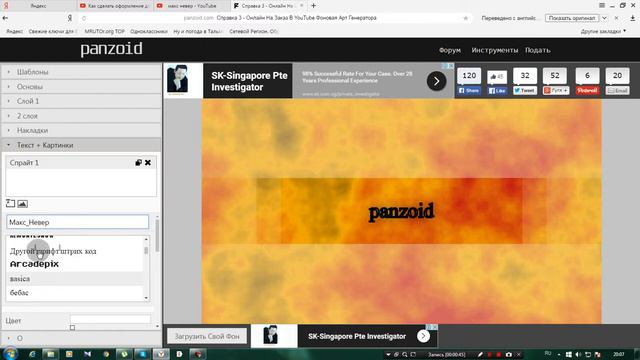Expand the 2 слоя section
The height and width of the screenshot is (360, 640).
tap(81, 116)
